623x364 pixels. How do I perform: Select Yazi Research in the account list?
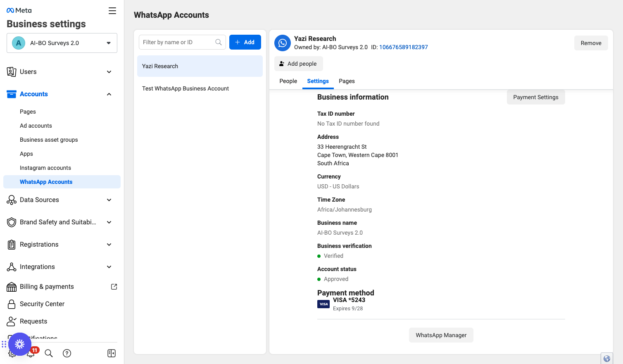pyautogui.click(x=200, y=66)
